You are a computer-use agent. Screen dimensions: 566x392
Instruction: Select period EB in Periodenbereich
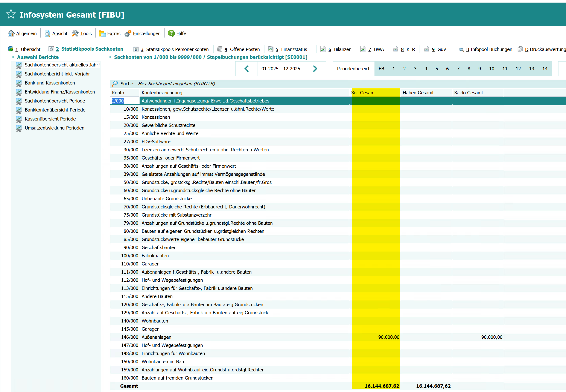click(381, 69)
